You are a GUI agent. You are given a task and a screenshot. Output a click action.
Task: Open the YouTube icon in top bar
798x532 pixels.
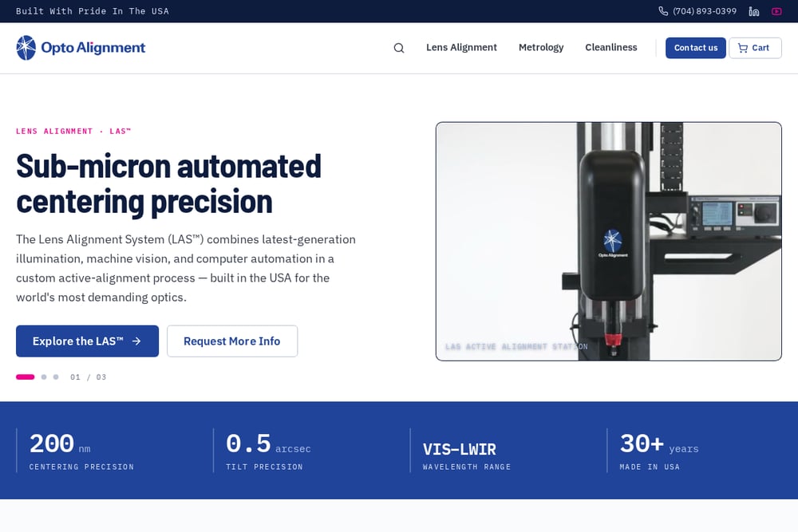(x=776, y=11)
